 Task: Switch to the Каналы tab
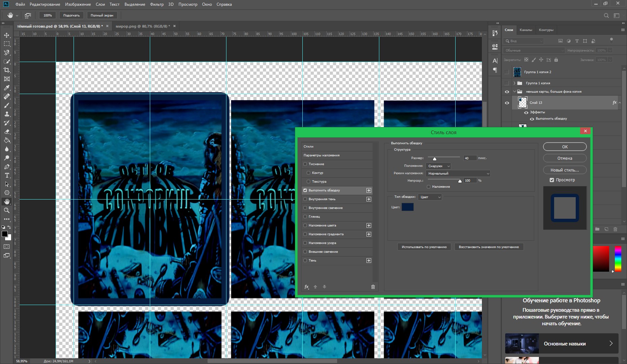pos(526,30)
